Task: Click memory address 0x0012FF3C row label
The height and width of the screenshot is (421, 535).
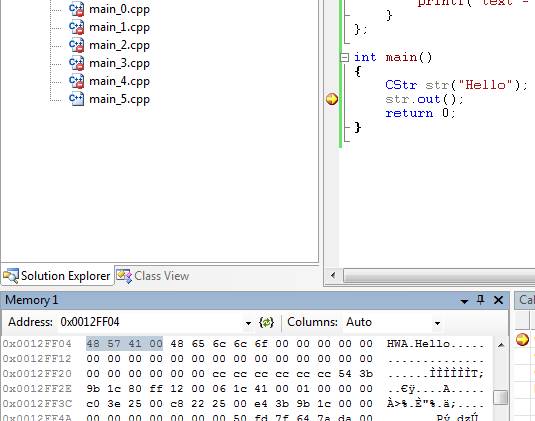Action: (37, 404)
